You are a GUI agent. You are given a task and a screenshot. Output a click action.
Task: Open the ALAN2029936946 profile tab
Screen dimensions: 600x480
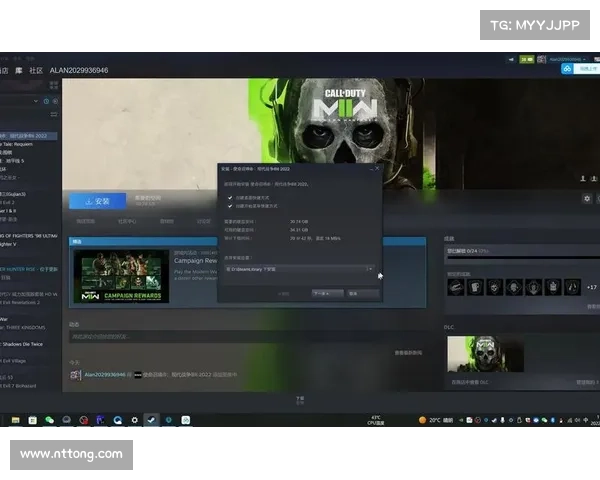(79, 70)
